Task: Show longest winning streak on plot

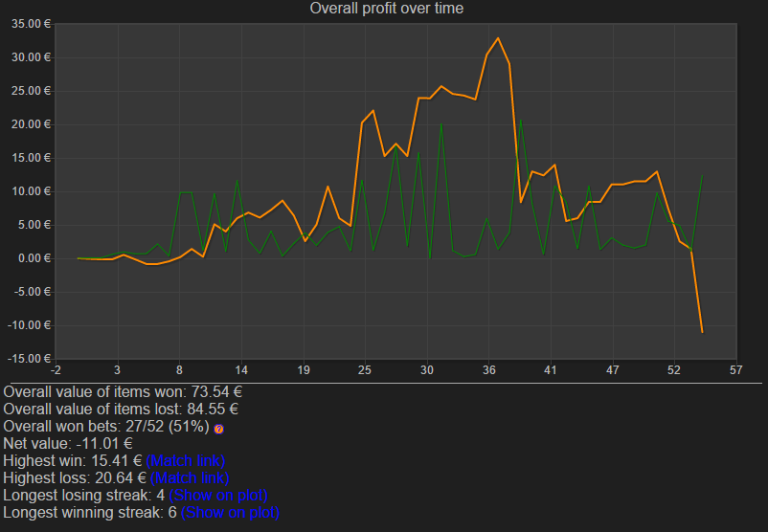Action: click(x=230, y=512)
